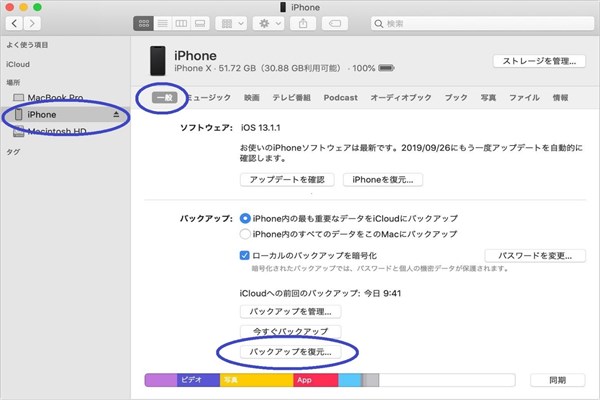
Task: Click the MacBook Pro laptop icon
Action: [18, 98]
